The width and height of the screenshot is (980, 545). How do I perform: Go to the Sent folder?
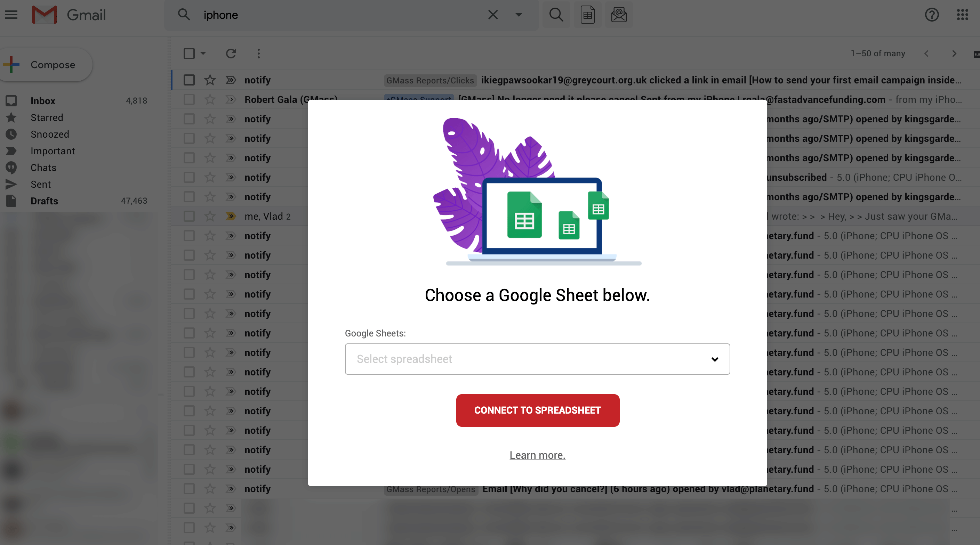click(x=40, y=185)
